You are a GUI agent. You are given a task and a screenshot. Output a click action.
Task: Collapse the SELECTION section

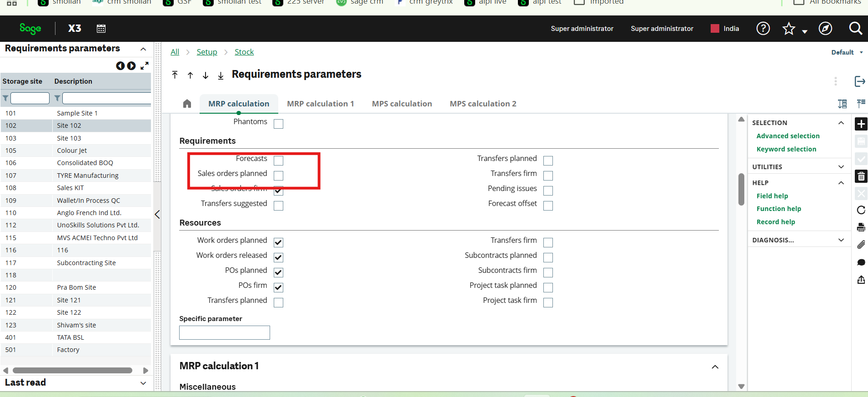(841, 123)
